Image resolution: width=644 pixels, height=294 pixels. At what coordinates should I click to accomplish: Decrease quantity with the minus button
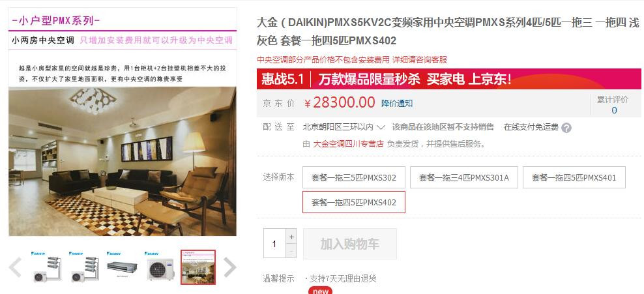291,251
